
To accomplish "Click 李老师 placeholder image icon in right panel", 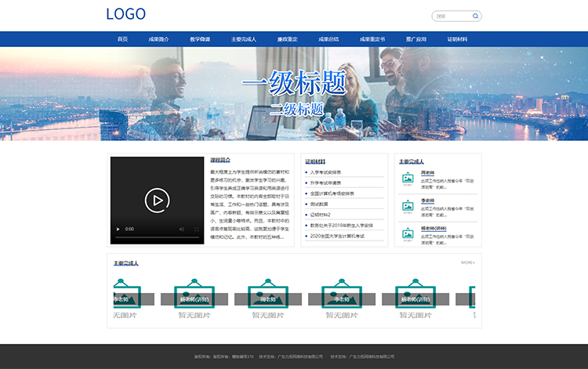I will pyautogui.click(x=408, y=207).
